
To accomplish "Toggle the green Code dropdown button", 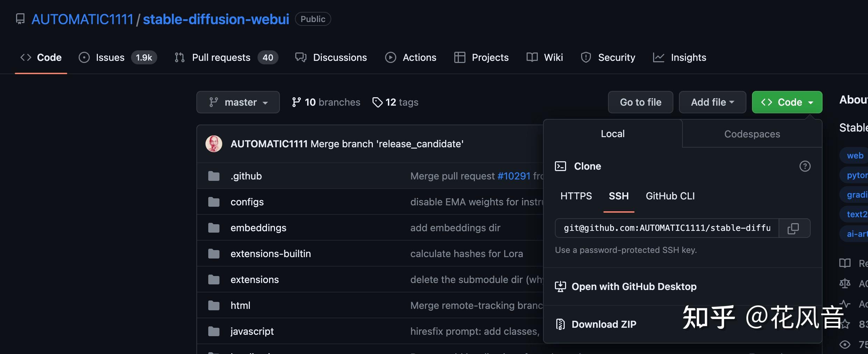I will pyautogui.click(x=787, y=102).
